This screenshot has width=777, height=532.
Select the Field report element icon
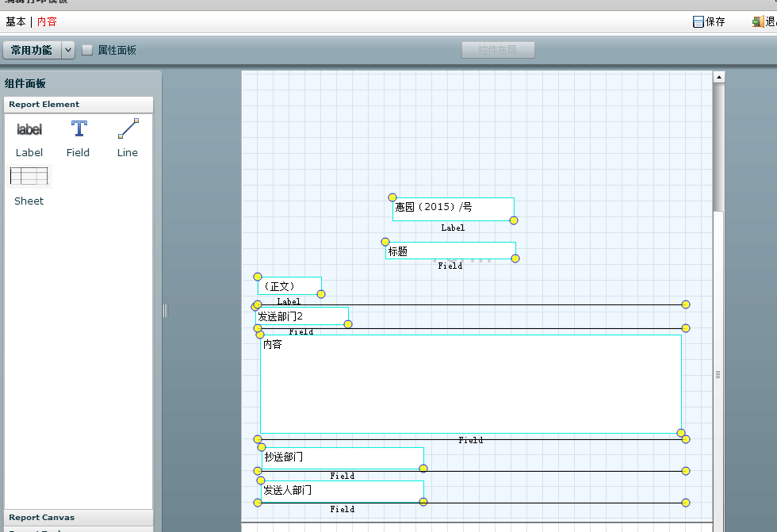[78, 128]
